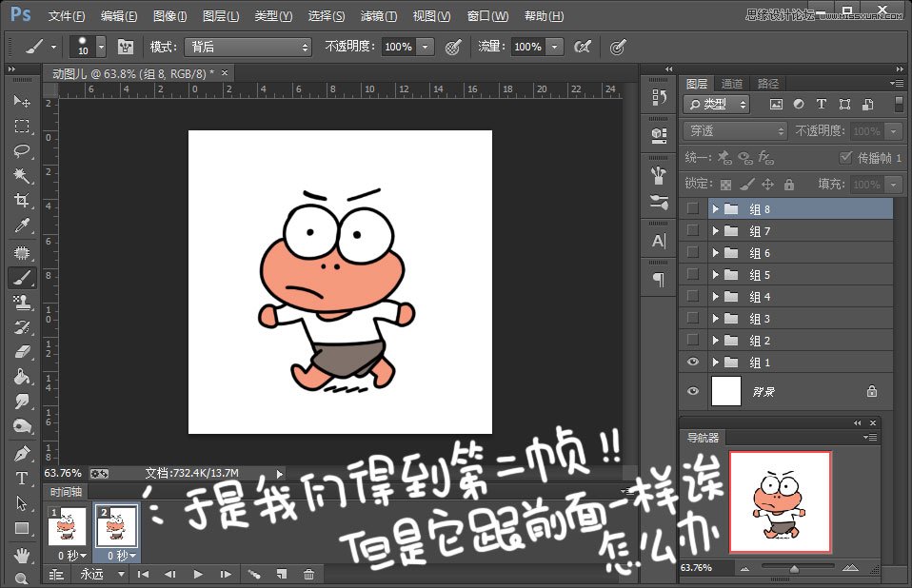Expand the 组 8 layer group

(x=715, y=208)
